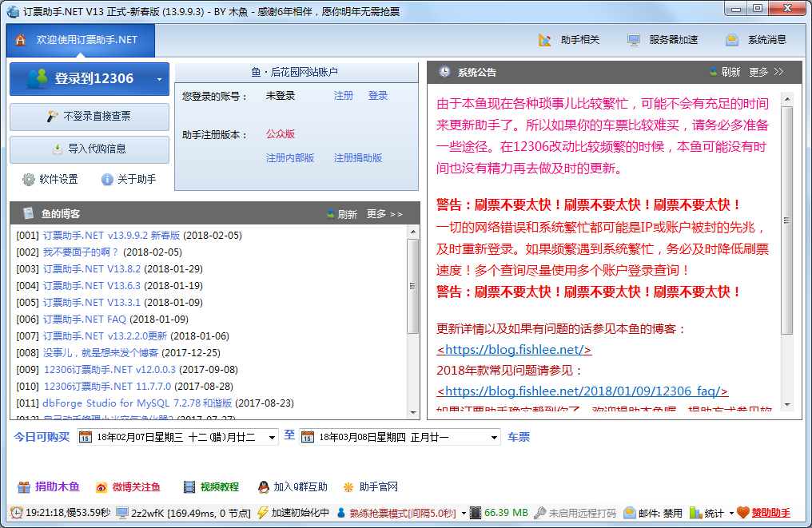Click the 今日可购买 link

point(42,437)
